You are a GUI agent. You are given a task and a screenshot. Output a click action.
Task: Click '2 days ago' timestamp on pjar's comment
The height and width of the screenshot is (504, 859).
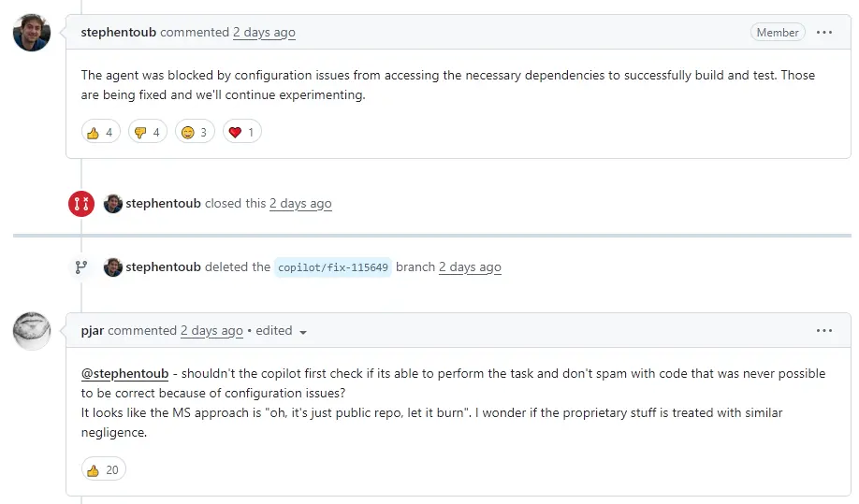click(x=211, y=330)
